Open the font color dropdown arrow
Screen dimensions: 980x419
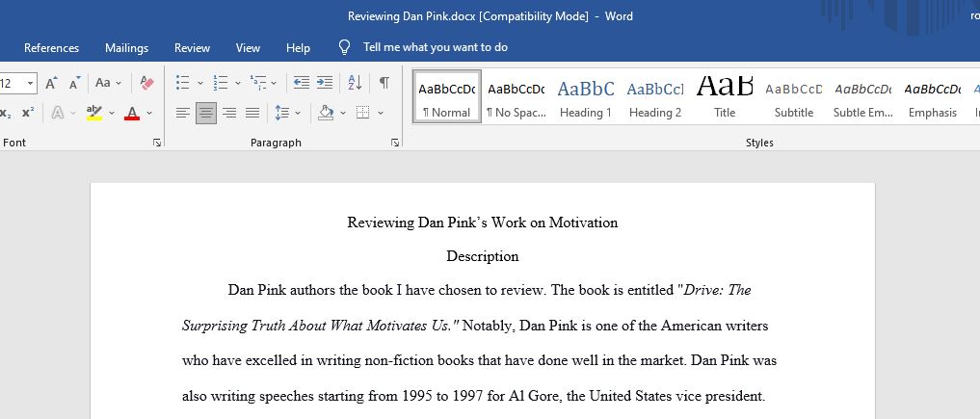149,113
